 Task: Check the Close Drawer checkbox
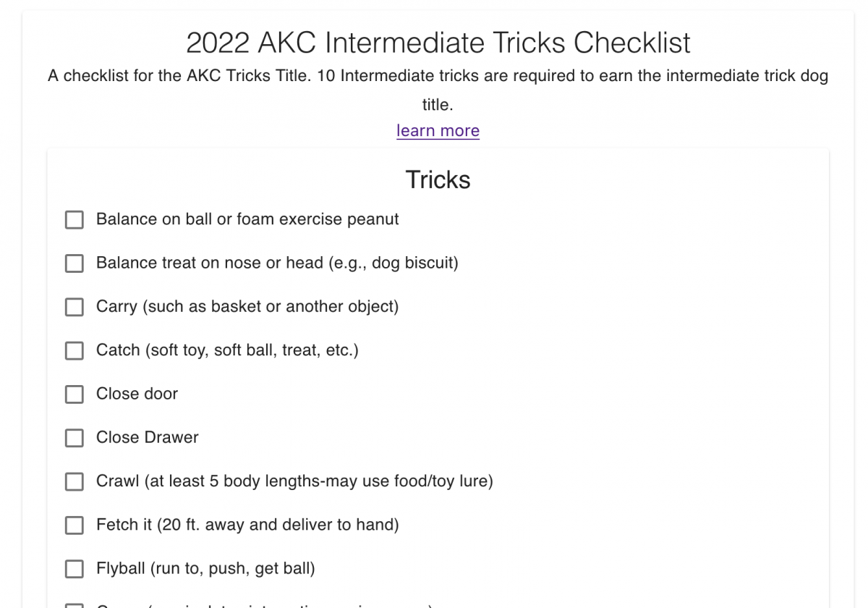coord(75,438)
